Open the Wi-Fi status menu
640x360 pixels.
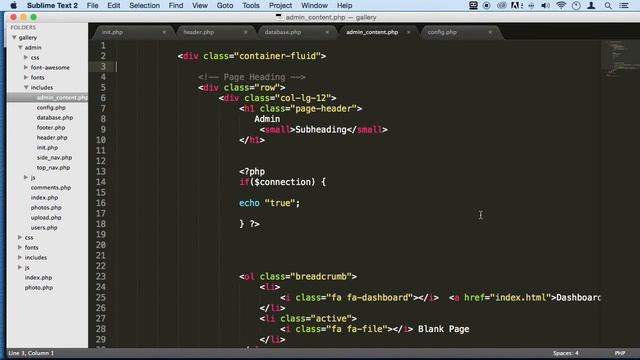pyautogui.click(x=561, y=6)
